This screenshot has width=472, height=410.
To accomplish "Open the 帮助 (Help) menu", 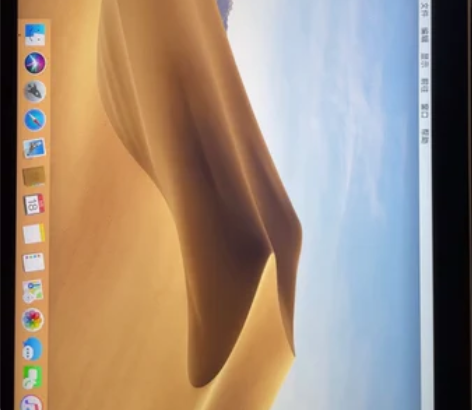I will pyautogui.click(x=425, y=136).
